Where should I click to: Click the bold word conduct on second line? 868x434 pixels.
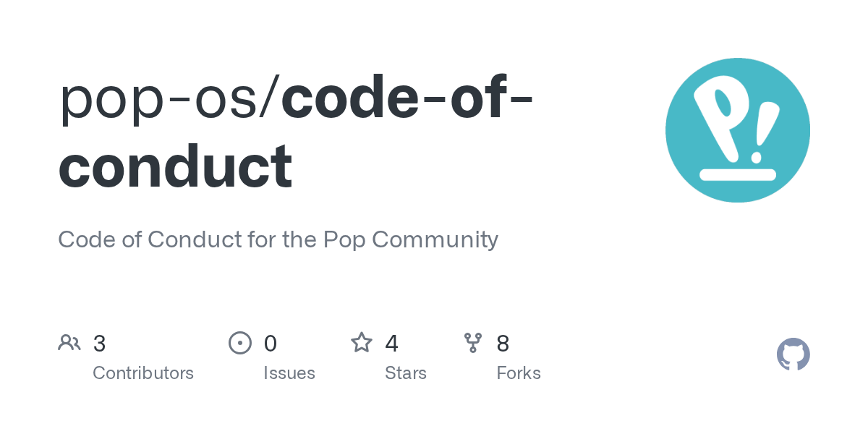(x=176, y=165)
